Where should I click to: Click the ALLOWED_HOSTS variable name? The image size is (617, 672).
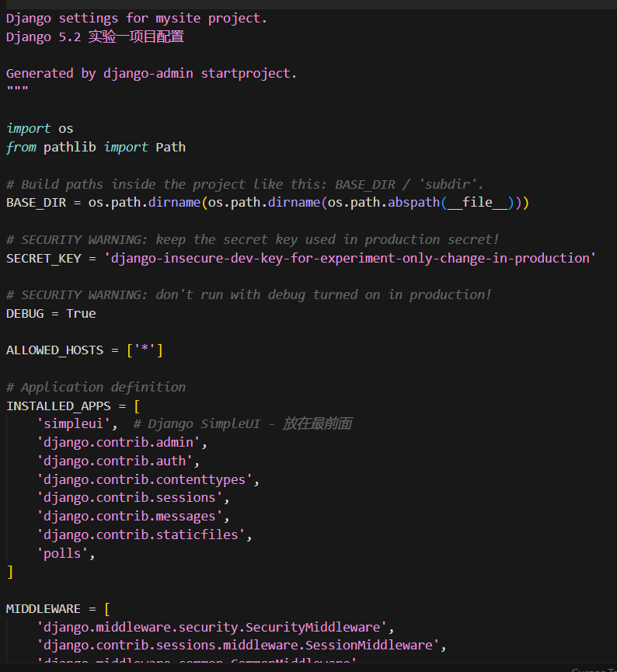54,350
